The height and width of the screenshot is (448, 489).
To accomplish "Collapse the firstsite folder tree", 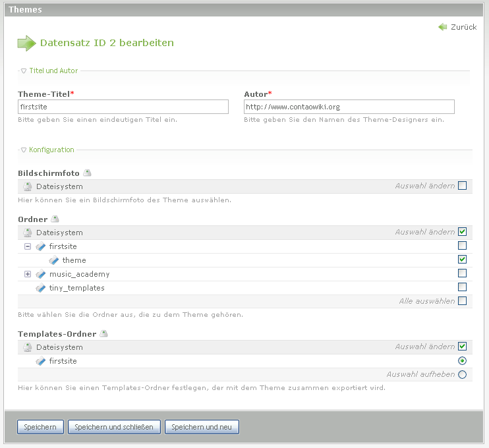I will point(28,246).
